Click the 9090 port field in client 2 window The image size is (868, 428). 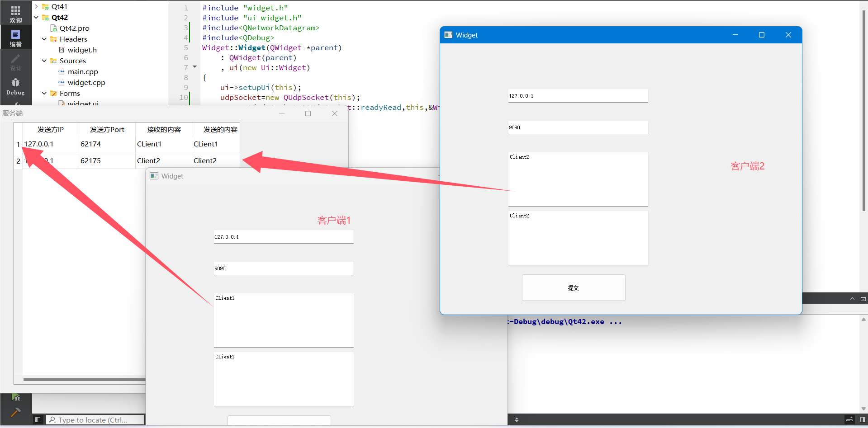click(x=578, y=127)
